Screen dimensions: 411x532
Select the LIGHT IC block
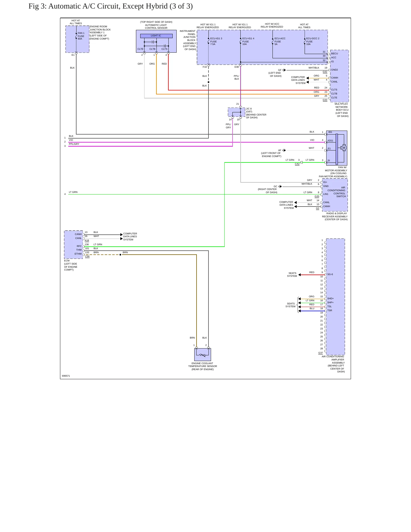(x=156, y=36)
